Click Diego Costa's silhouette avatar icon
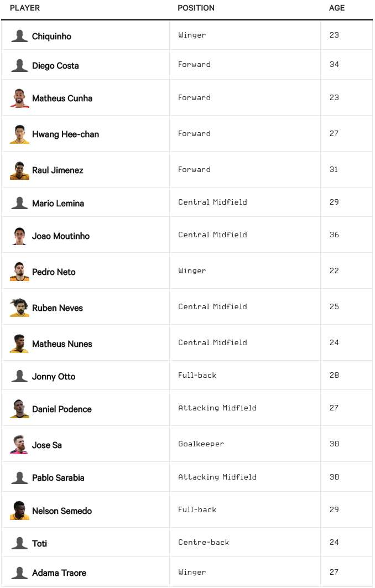The width and height of the screenshot is (375, 588). pyautogui.click(x=19, y=65)
